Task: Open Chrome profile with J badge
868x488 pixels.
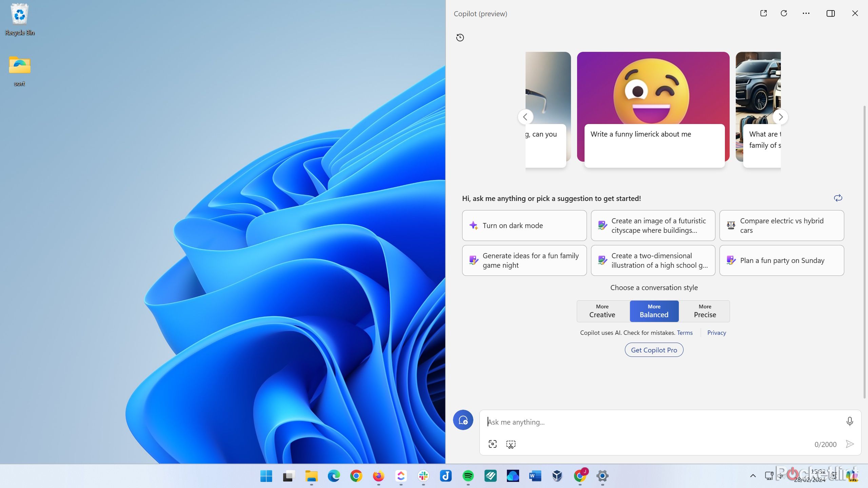Action: [x=580, y=475]
